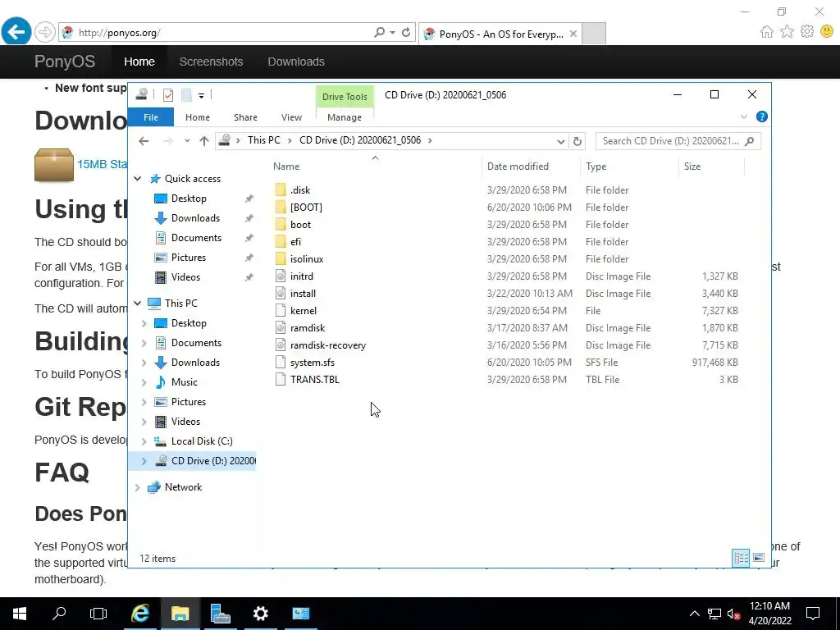This screenshot has width=840, height=630.
Task: Open address bar history dropdown
Action: pos(560,141)
